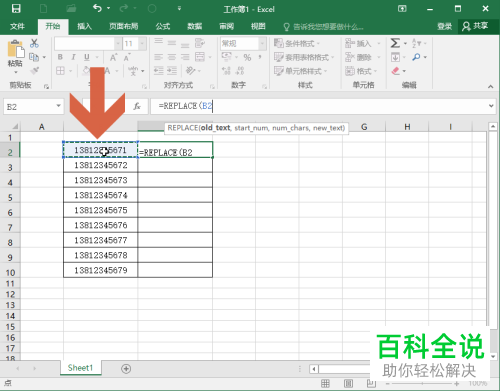Collapse the ribbon with the chevron
500x391 pixels.
point(490,86)
